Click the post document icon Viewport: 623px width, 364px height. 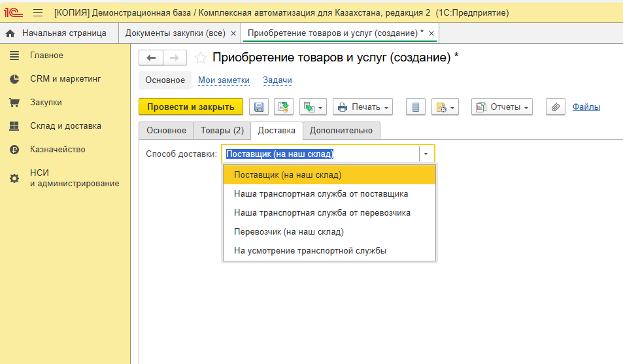(284, 107)
